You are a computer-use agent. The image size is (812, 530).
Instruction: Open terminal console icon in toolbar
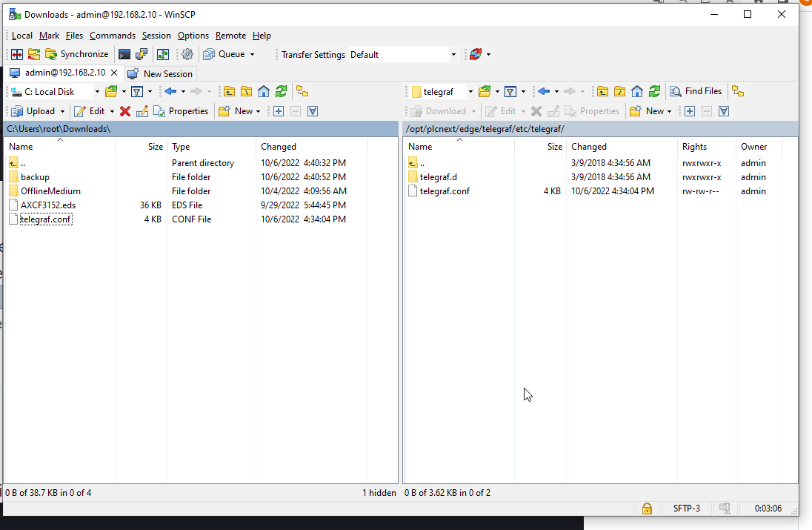(124, 54)
